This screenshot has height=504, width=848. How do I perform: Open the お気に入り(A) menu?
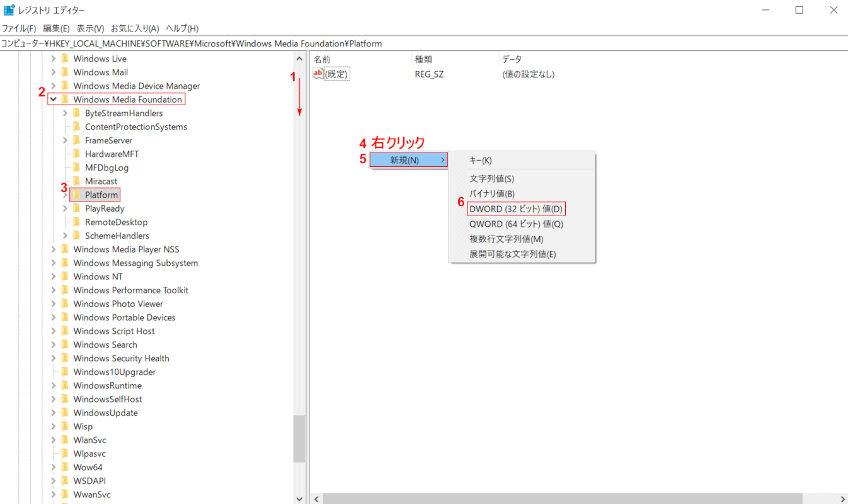135,28
